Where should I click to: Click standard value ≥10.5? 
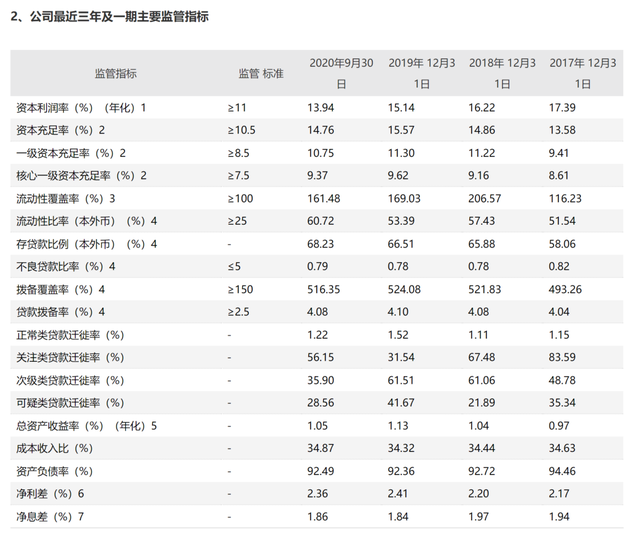pos(241,130)
